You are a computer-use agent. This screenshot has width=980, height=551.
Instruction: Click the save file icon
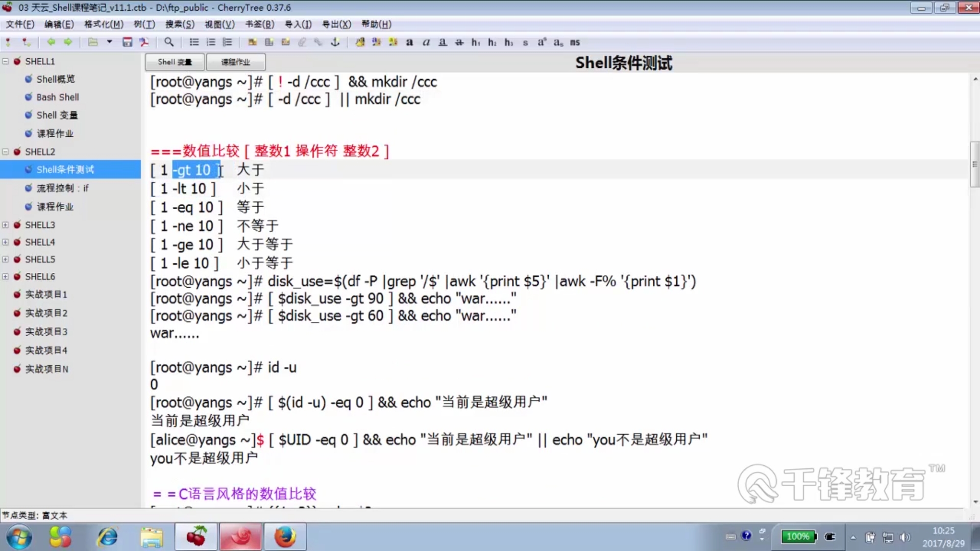127,42
